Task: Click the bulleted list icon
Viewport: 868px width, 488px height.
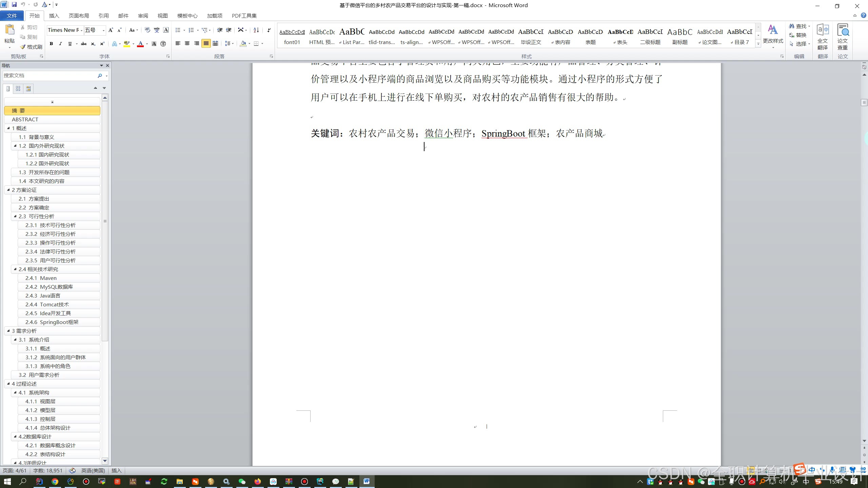Action: (178, 30)
